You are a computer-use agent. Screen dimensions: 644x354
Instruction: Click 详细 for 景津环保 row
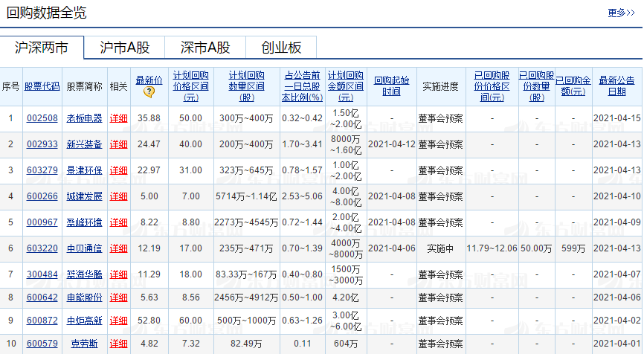(x=119, y=170)
